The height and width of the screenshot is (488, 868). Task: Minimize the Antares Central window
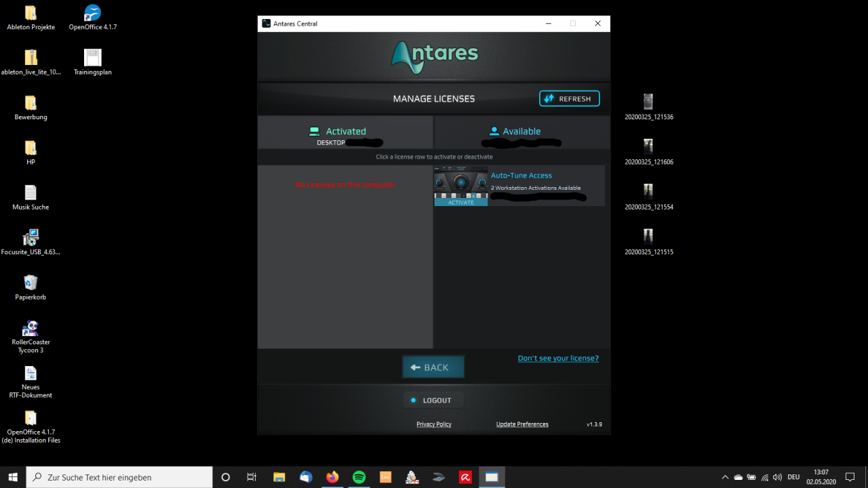pos(548,24)
